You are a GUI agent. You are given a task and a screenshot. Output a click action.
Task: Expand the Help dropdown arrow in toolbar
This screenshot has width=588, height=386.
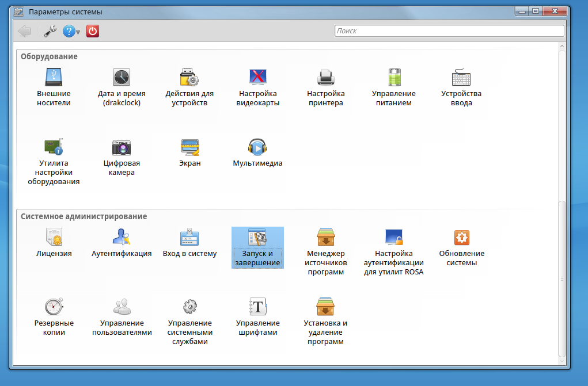tap(78, 32)
